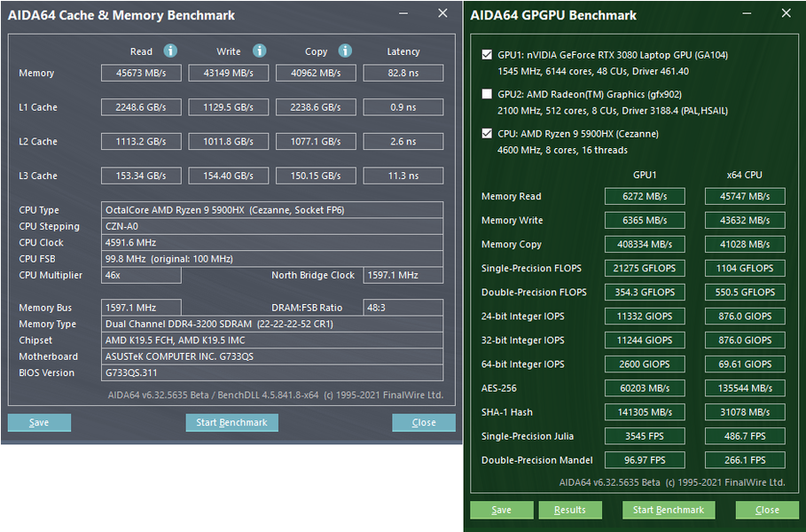Select x64 CPU Double-Precision Mandel 266.1 FPS

(x=745, y=460)
